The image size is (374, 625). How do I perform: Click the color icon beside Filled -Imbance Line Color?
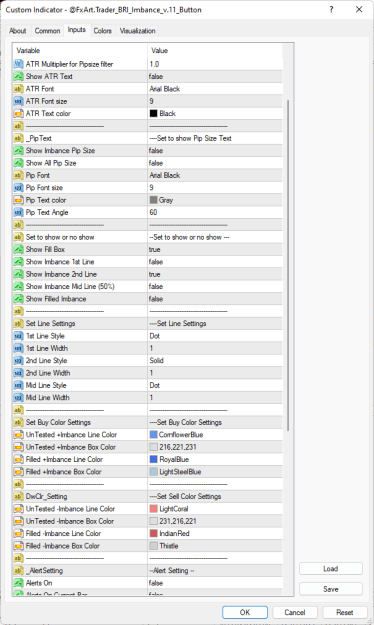pos(18,534)
